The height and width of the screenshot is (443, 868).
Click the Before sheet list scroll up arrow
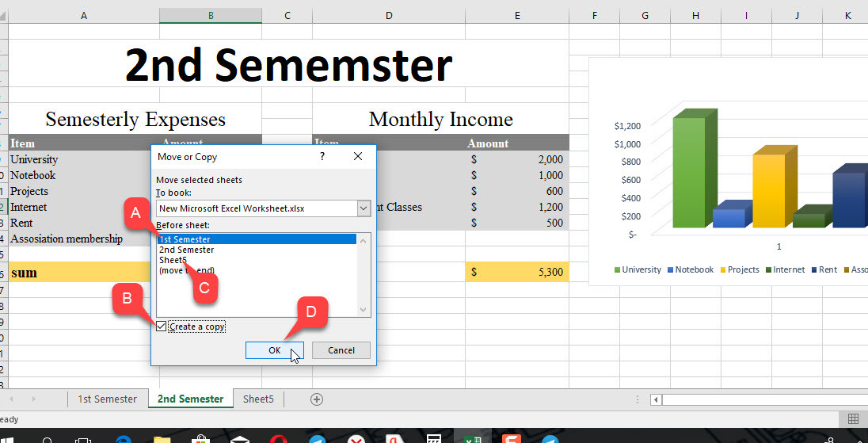364,240
